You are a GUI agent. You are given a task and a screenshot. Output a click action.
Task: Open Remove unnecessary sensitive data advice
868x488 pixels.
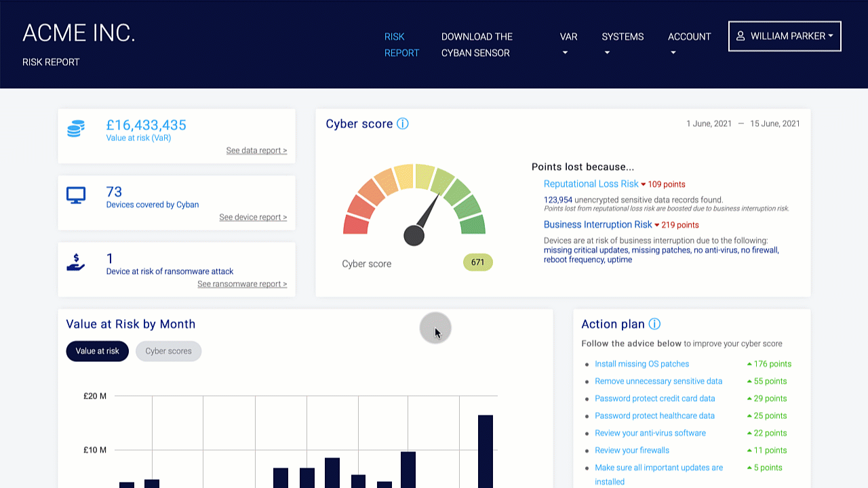pyautogui.click(x=658, y=382)
